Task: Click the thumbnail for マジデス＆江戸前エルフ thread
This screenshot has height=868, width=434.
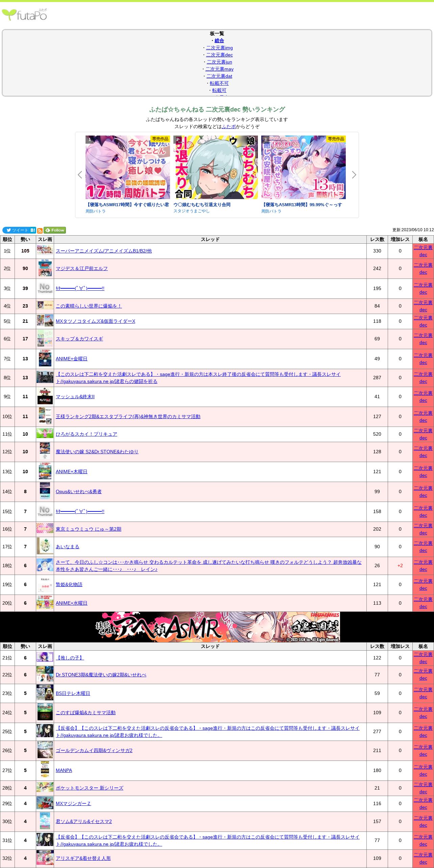Action: click(x=45, y=268)
